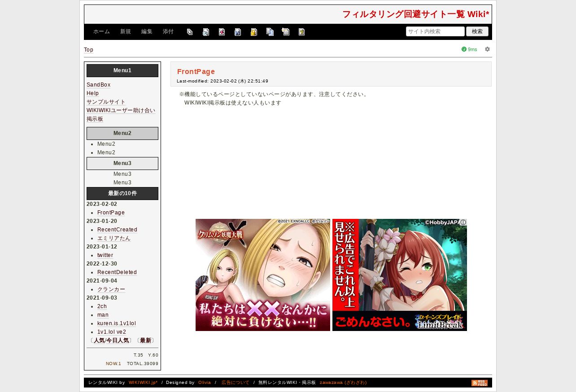The height and width of the screenshot is (392, 576).
Task: Click the NOW.1 counter link
Action: (x=113, y=364)
